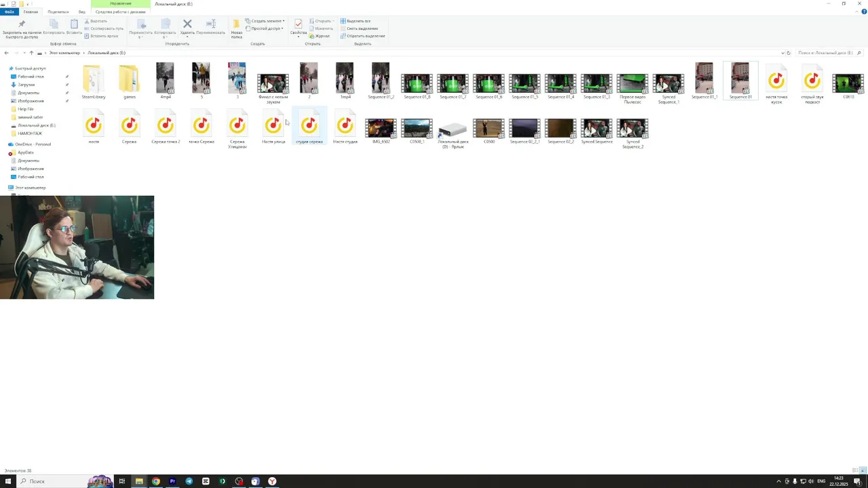Select the Sequence 01_2 video
868x488 pixels.
[x=380, y=81]
